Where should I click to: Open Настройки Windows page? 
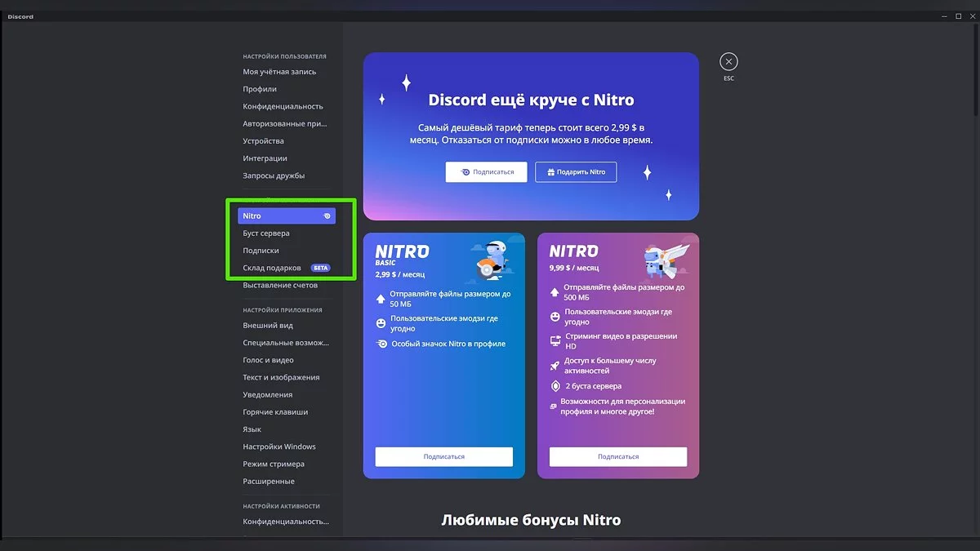click(278, 447)
